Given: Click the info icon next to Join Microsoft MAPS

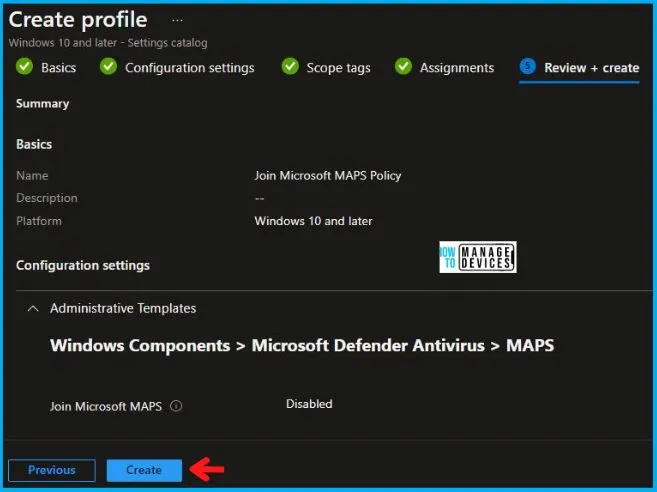Looking at the screenshot, I should click(176, 406).
